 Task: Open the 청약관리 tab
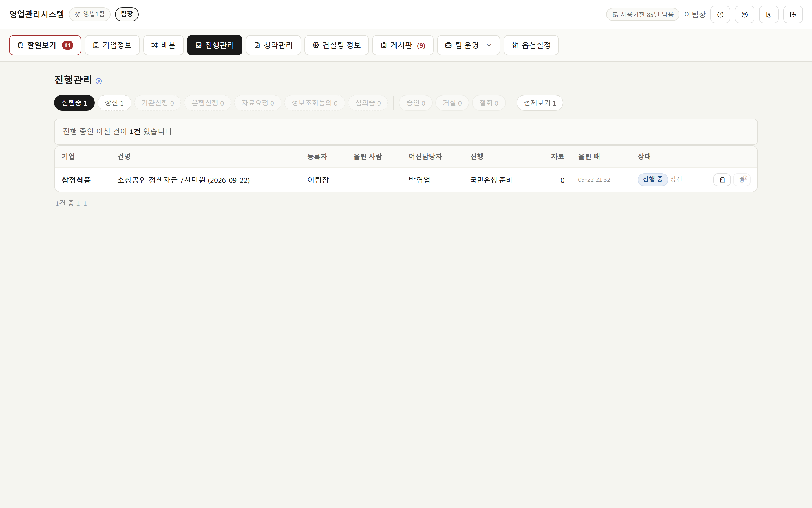(273, 45)
